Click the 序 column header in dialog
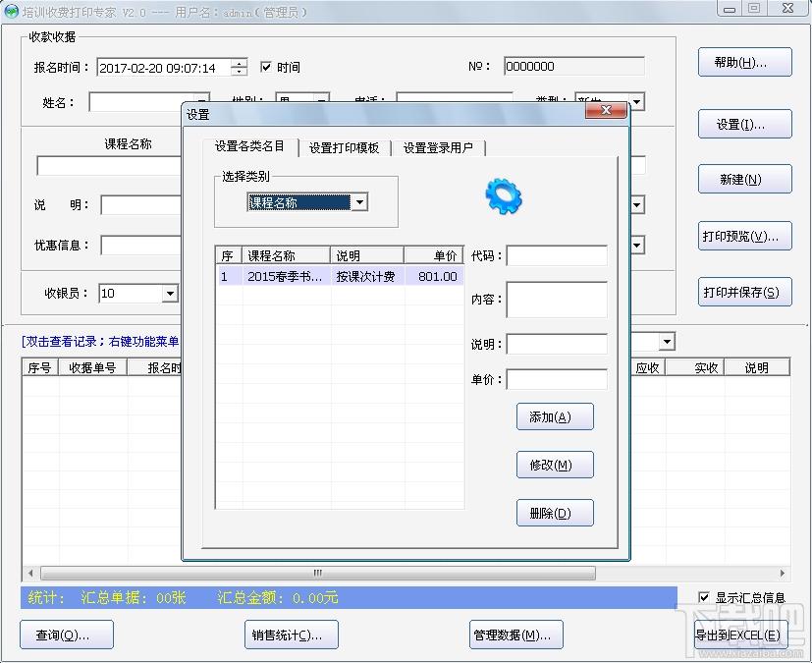 (x=229, y=255)
